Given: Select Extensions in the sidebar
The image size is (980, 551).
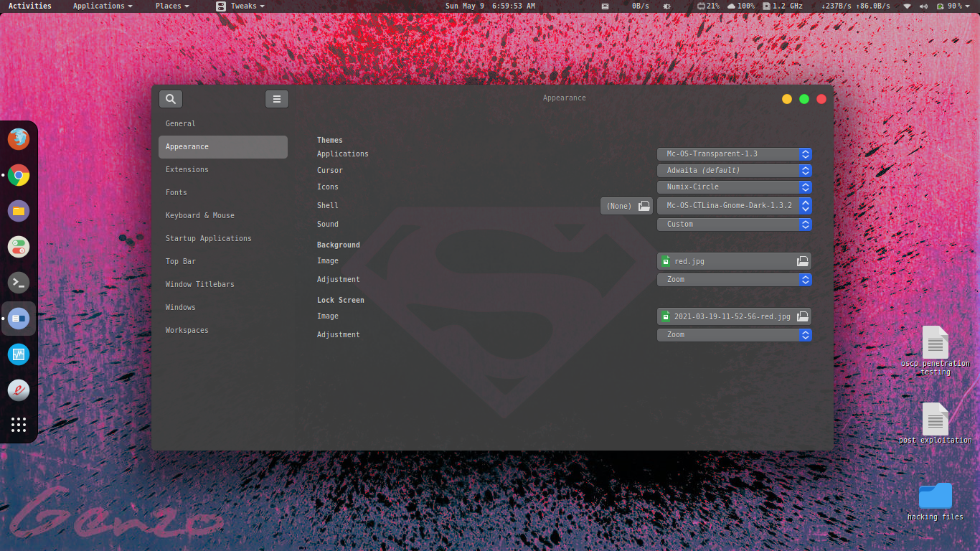Looking at the screenshot, I should (x=187, y=170).
